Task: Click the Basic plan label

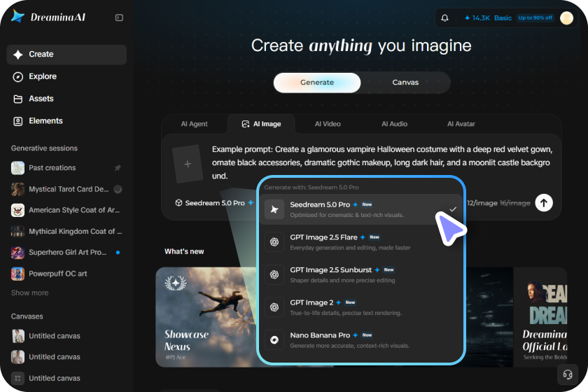Action: 503,17
